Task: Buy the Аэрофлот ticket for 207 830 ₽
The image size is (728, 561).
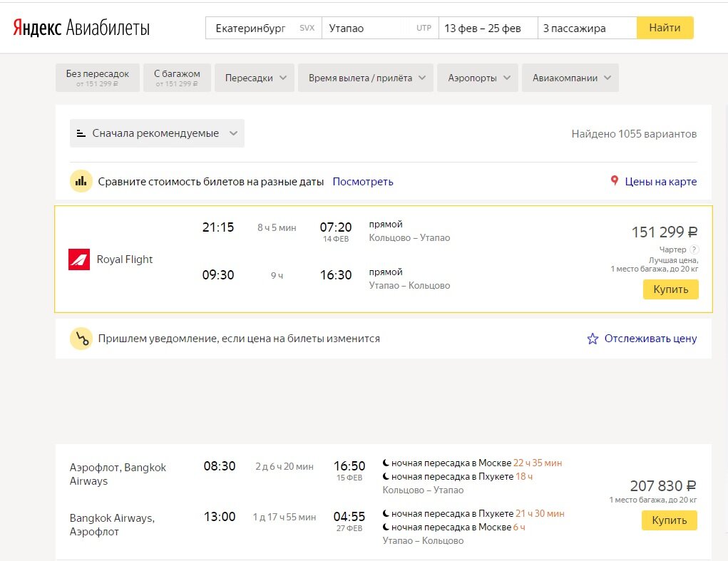Action: 669,520
